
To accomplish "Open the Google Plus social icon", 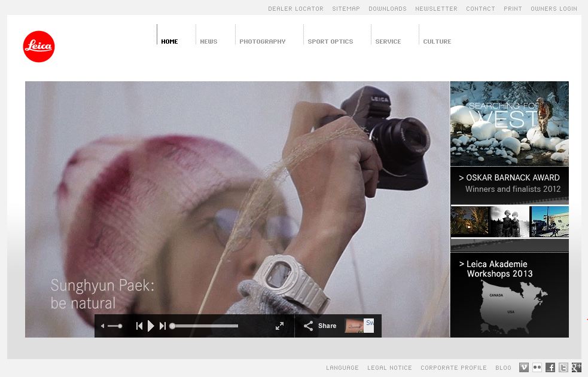I will click(x=577, y=367).
